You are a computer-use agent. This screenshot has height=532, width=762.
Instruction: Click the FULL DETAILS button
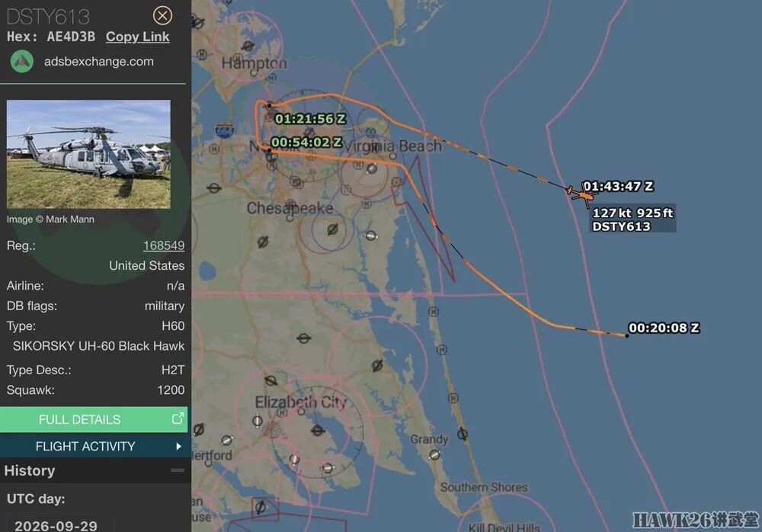coord(94,419)
